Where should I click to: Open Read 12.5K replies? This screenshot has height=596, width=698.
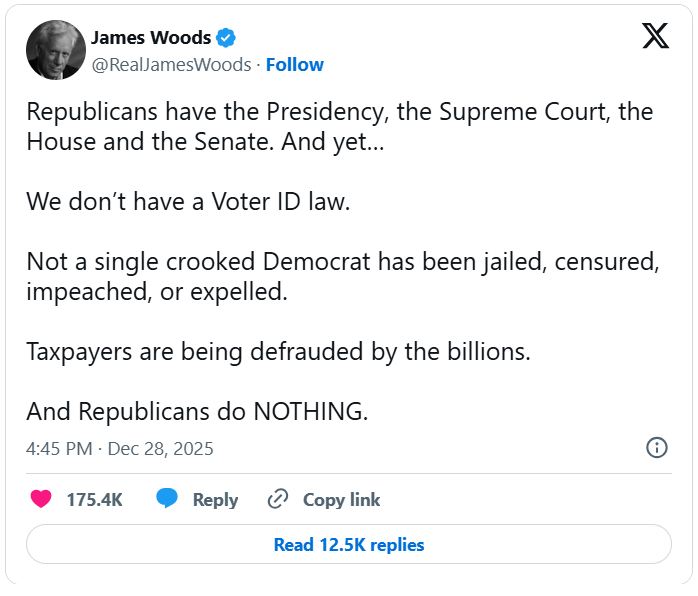coord(348,545)
